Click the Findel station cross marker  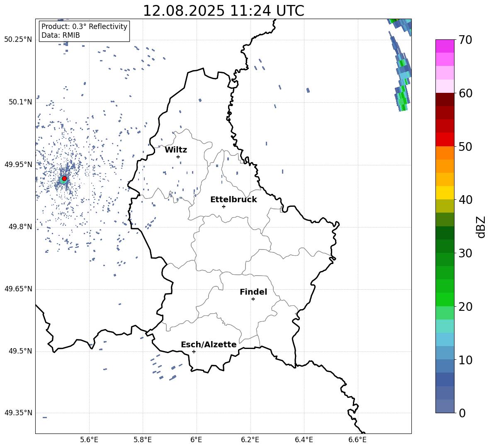click(253, 299)
